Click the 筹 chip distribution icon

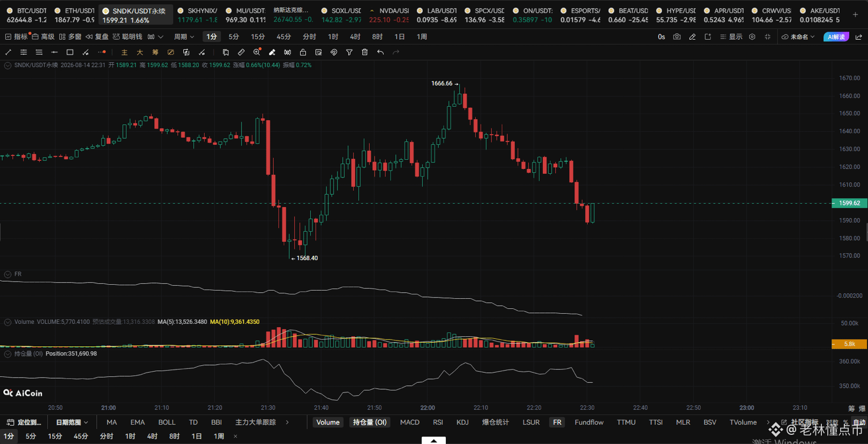pyautogui.click(x=155, y=52)
